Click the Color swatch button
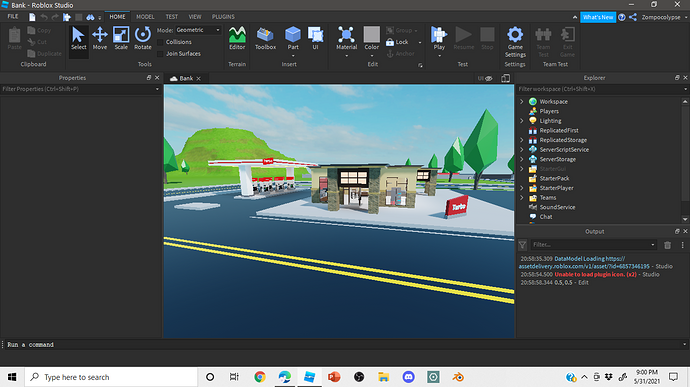The image size is (690, 387). pyautogui.click(x=371, y=39)
